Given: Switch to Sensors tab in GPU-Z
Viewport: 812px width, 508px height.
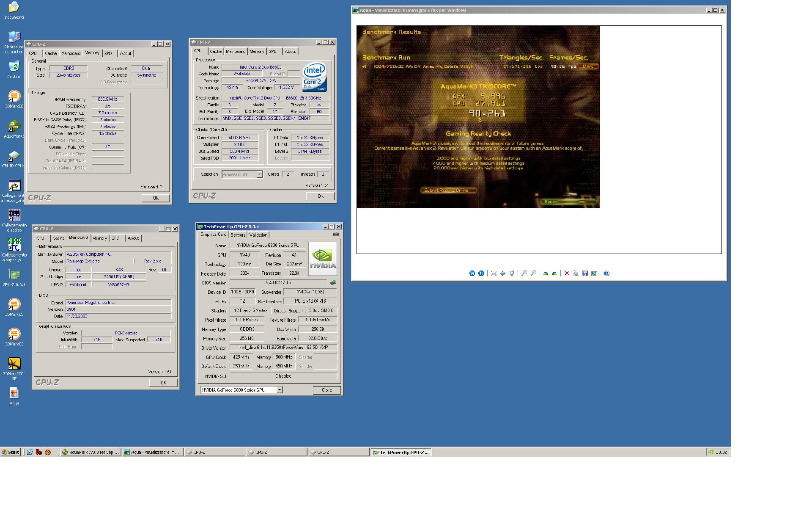Looking at the screenshot, I should coord(238,235).
